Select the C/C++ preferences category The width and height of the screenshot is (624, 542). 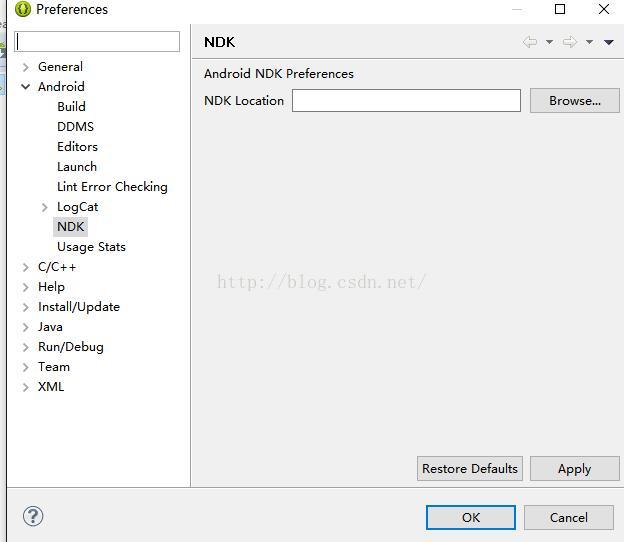(x=57, y=267)
